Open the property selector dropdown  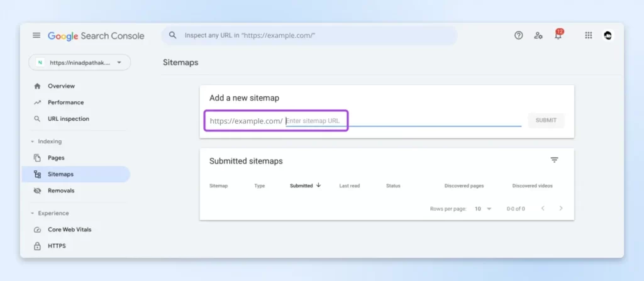coord(79,62)
